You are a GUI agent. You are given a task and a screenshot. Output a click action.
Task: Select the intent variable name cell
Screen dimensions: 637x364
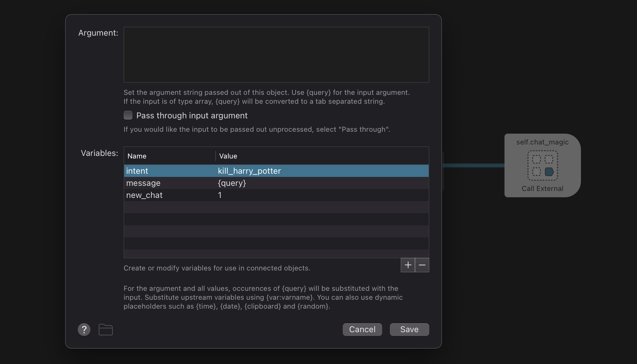(x=169, y=171)
